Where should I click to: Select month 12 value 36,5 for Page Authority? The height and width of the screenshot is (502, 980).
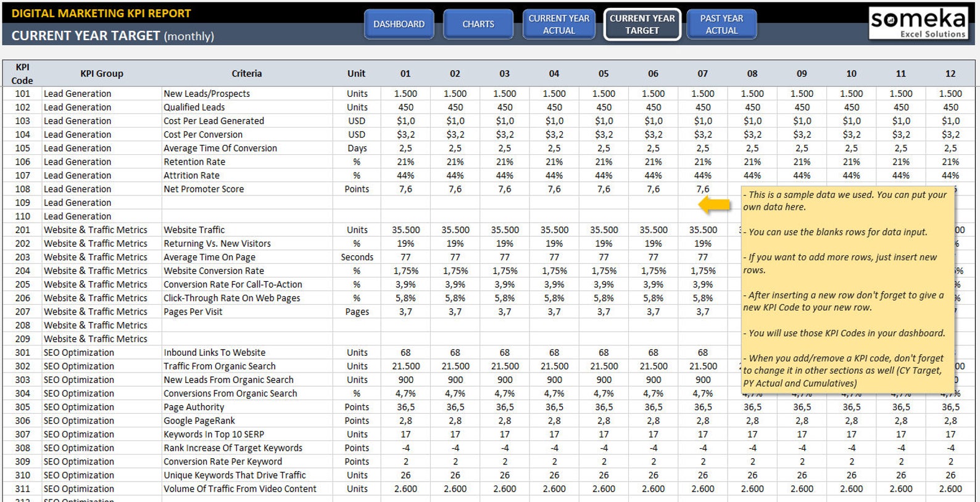click(950, 407)
